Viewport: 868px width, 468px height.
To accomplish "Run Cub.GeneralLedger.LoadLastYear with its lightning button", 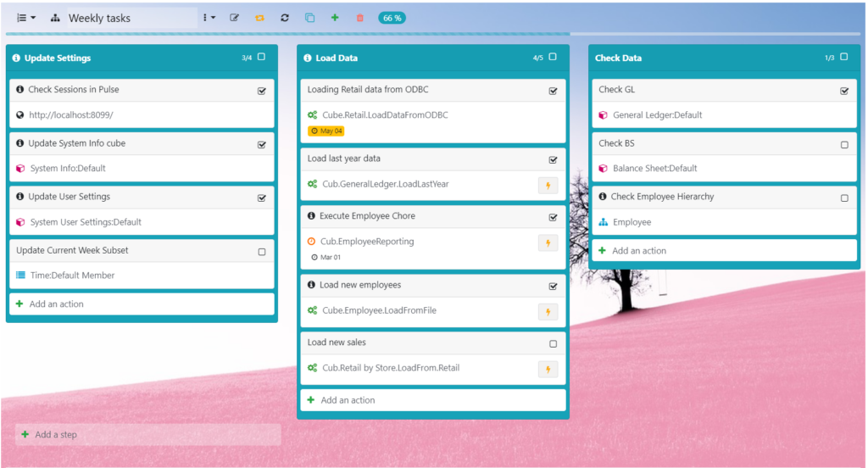I will [x=548, y=184].
